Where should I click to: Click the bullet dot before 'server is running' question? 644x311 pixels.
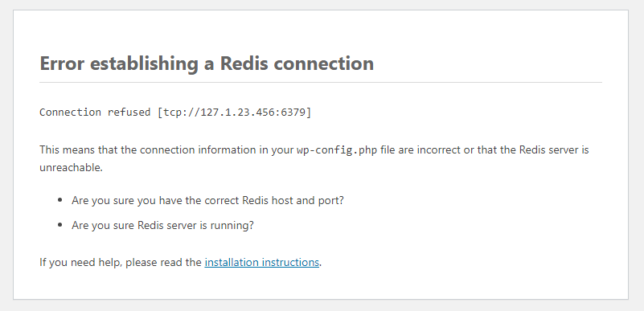coord(60,225)
